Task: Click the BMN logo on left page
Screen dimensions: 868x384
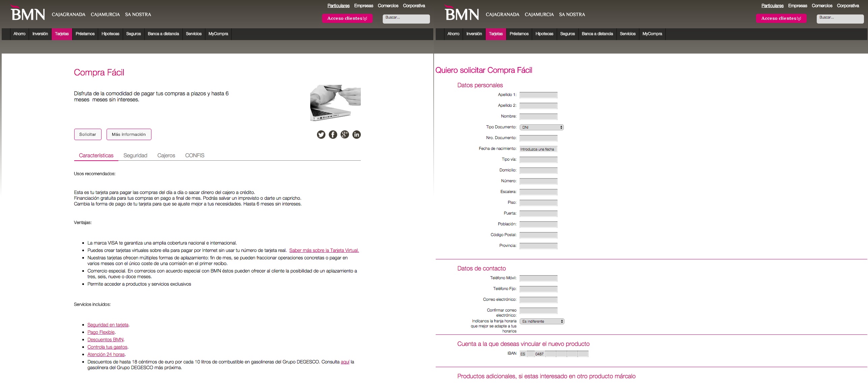Action: click(x=28, y=13)
